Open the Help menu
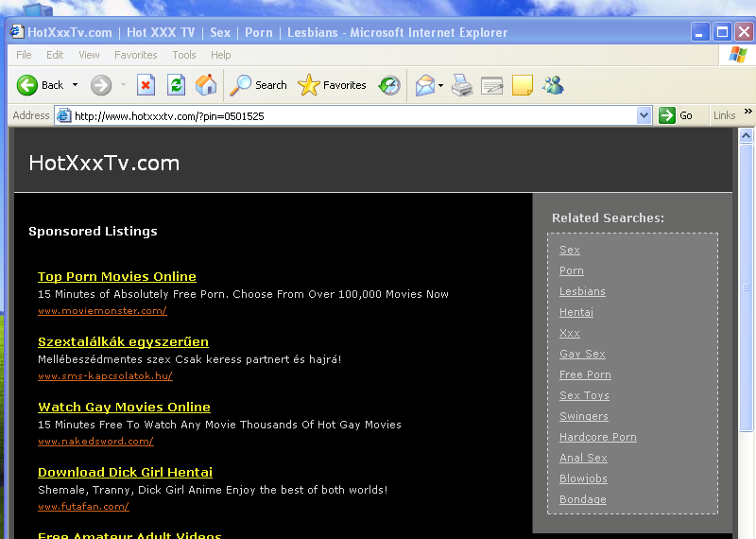Image resolution: width=756 pixels, height=539 pixels. pos(221,55)
